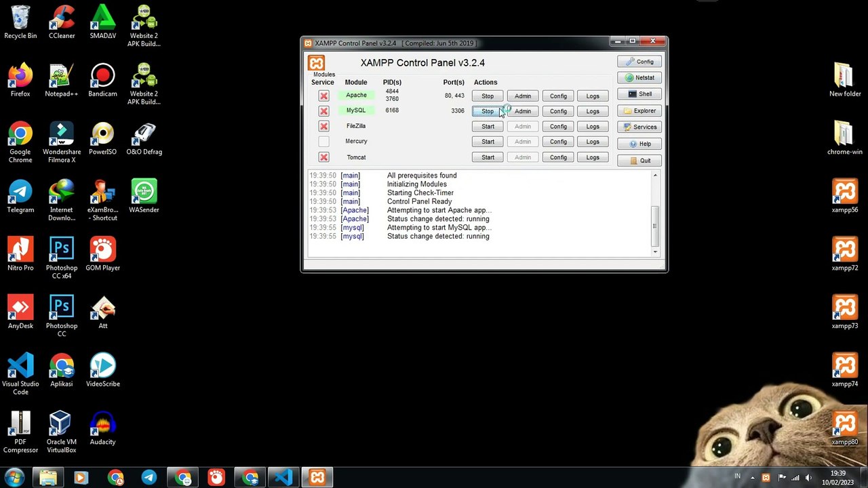Toggle FileZilla service checkbox

[323, 126]
